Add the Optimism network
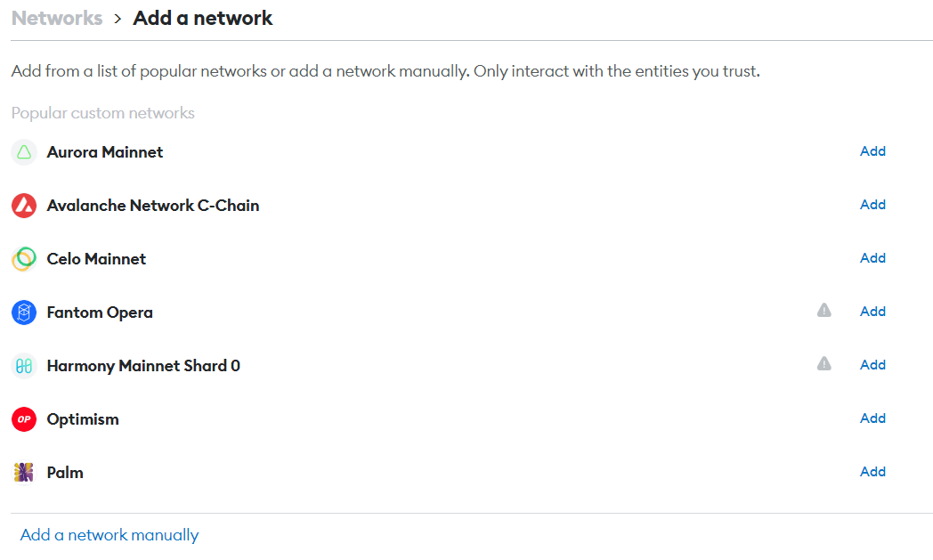Screen dimensions: 933x560 point(872,418)
